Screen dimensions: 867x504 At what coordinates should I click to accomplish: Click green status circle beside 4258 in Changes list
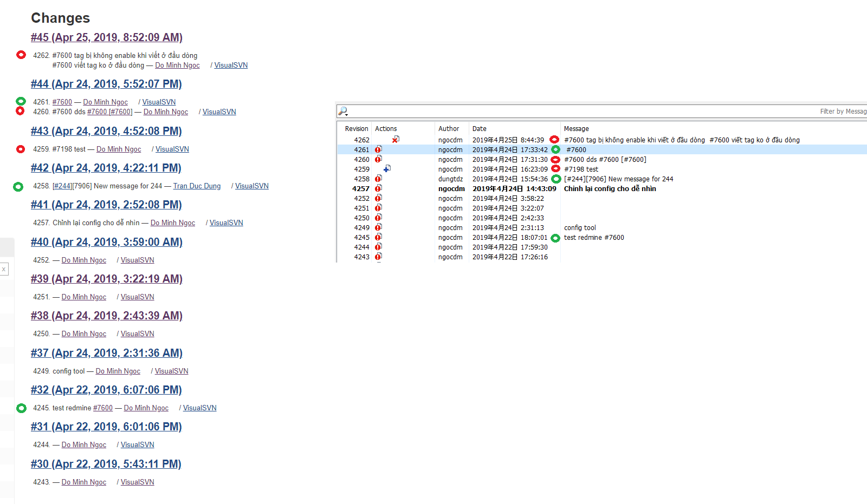18,187
